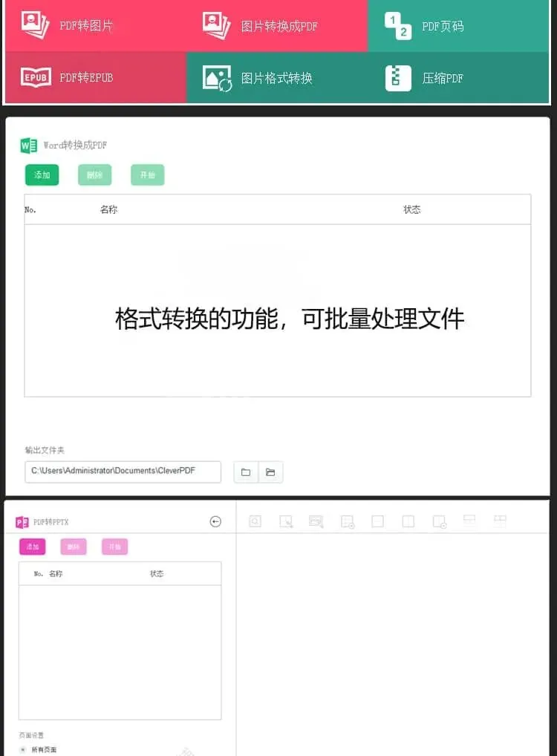
Task: Click the 状态 column header in Word panel
Action: [x=412, y=209]
